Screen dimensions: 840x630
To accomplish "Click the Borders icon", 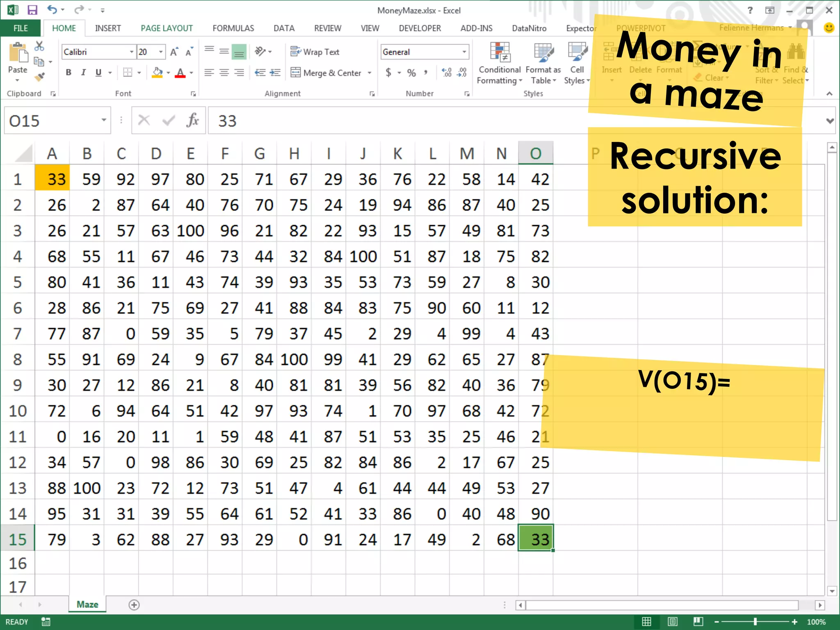I will [x=128, y=73].
